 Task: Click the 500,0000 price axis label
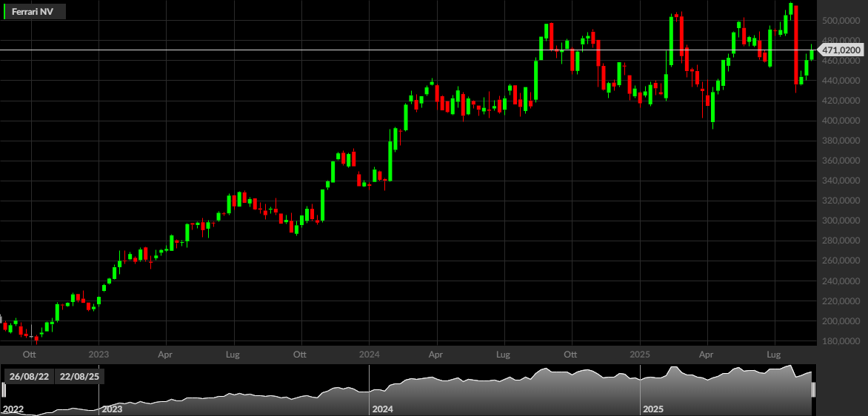[841, 21]
